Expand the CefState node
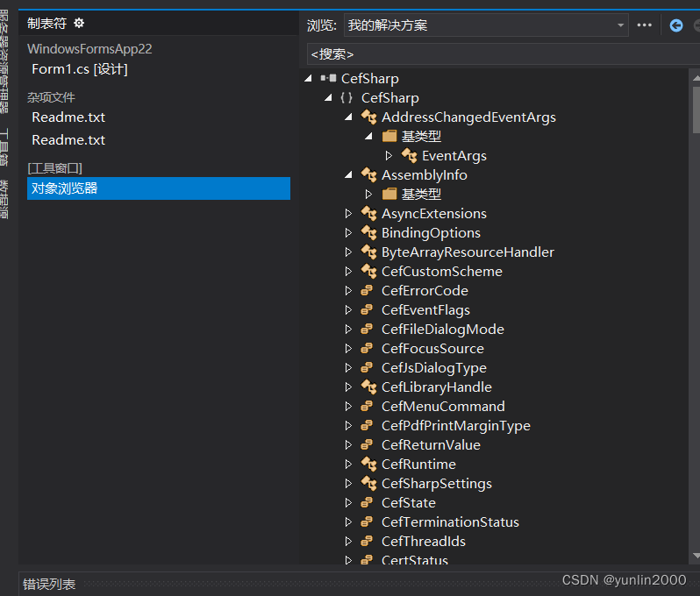 348,502
